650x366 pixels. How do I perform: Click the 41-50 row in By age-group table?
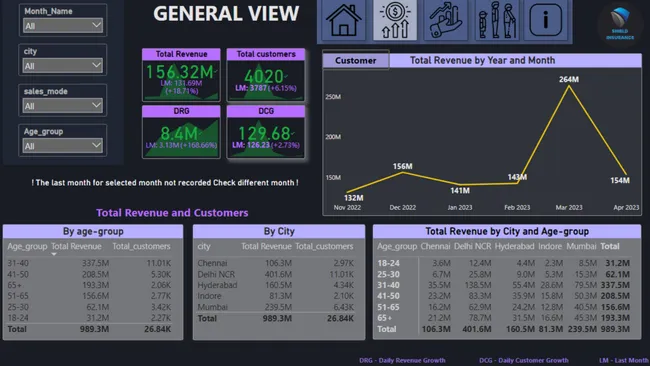[89, 274]
